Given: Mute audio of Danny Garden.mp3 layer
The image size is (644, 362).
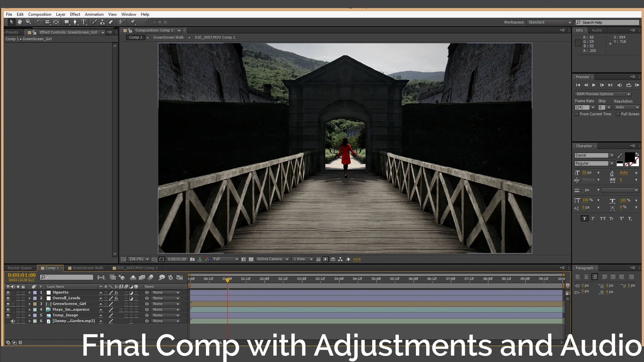Looking at the screenshot, I should coord(13,321).
